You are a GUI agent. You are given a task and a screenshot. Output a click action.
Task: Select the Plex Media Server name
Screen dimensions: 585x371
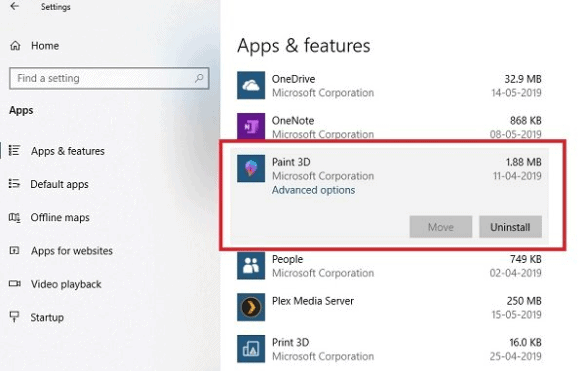(x=313, y=301)
